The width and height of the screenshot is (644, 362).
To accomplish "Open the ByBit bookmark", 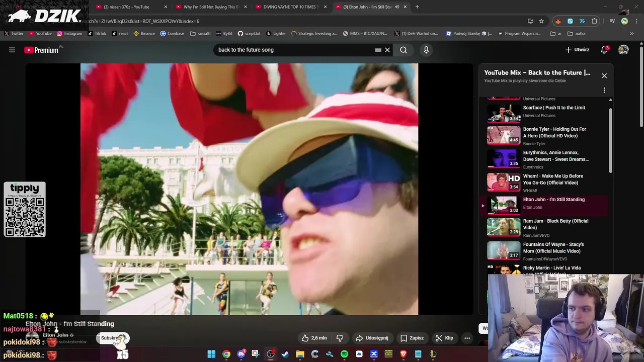I will (x=224, y=34).
